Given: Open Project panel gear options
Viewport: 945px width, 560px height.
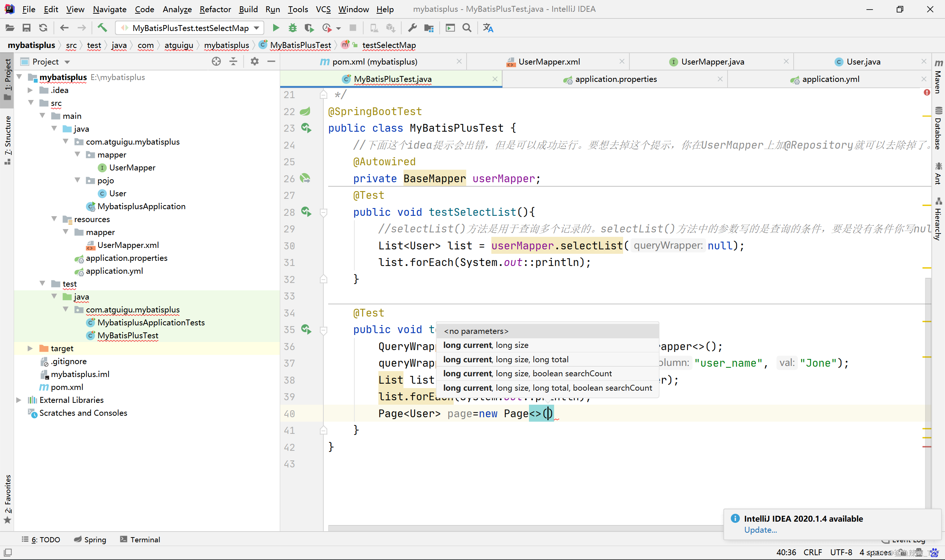Looking at the screenshot, I should [x=255, y=62].
